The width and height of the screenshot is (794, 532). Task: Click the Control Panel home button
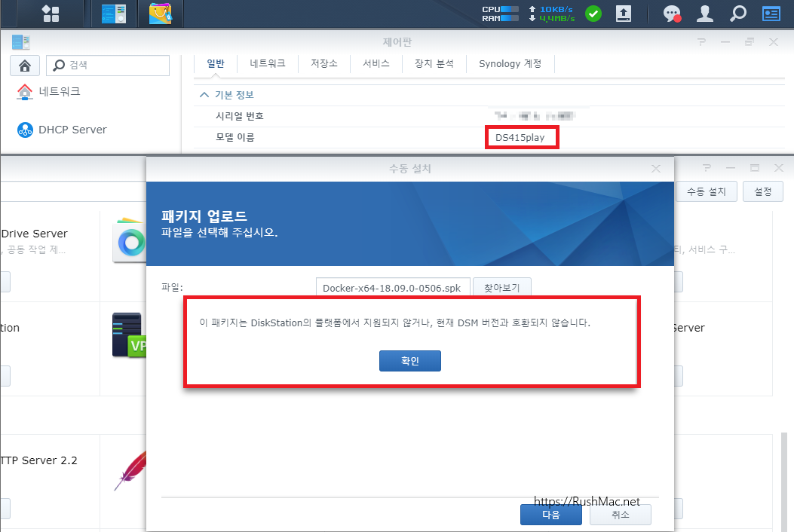tap(25, 66)
